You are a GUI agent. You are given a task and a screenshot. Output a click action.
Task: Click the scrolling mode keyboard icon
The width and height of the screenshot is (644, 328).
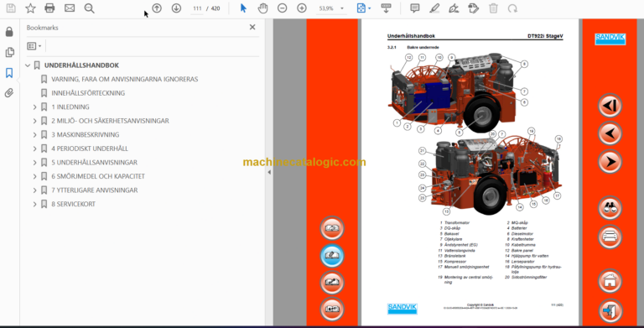[x=386, y=8]
